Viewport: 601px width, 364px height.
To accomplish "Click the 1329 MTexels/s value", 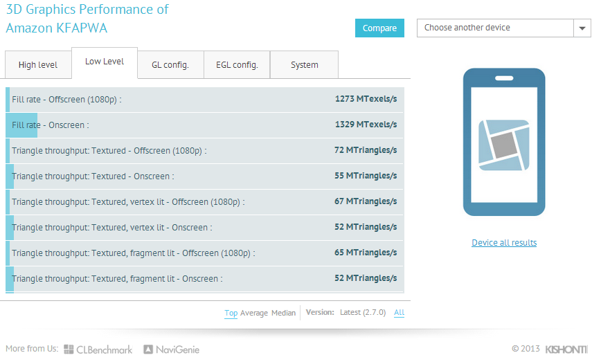I will [366, 125].
